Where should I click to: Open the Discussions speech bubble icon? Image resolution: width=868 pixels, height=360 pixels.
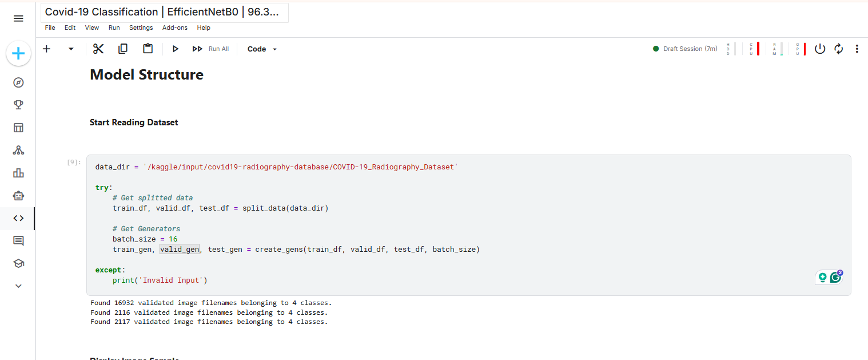tap(18, 240)
